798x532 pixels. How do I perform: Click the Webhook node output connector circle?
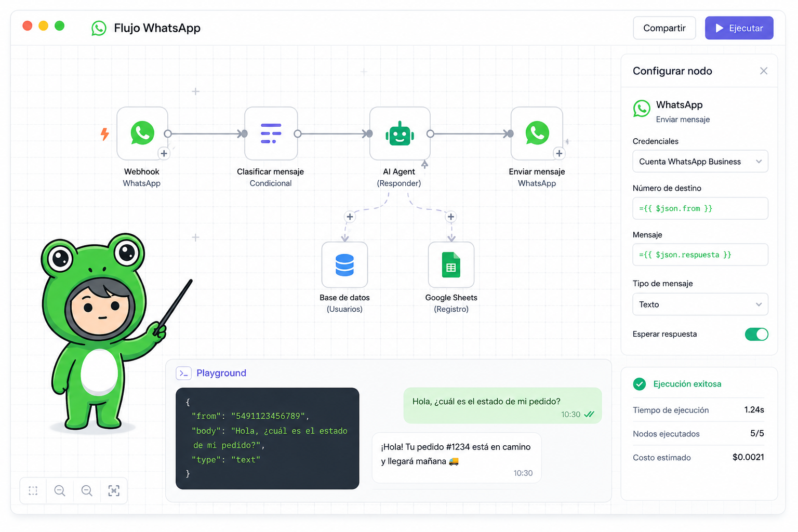(168, 134)
